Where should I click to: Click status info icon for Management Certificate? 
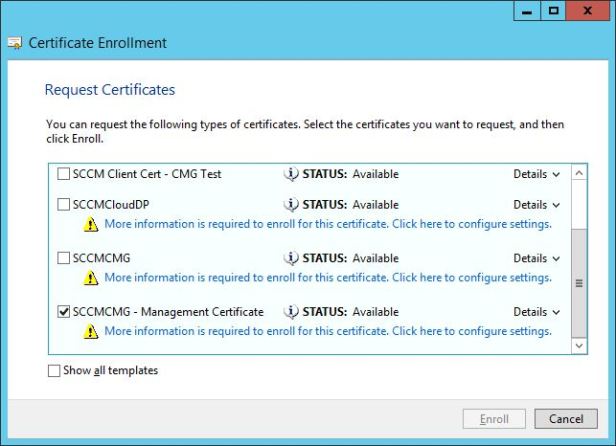pos(291,312)
